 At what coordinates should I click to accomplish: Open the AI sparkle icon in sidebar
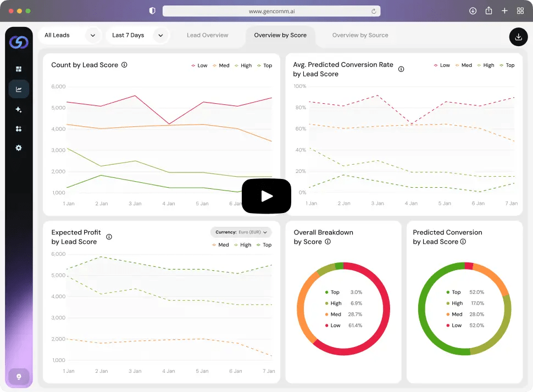(x=19, y=109)
